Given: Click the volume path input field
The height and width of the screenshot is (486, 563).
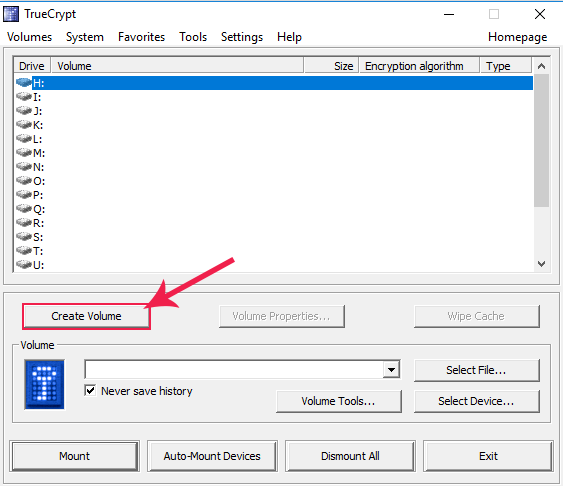Looking at the screenshot, I should point(234,369).
